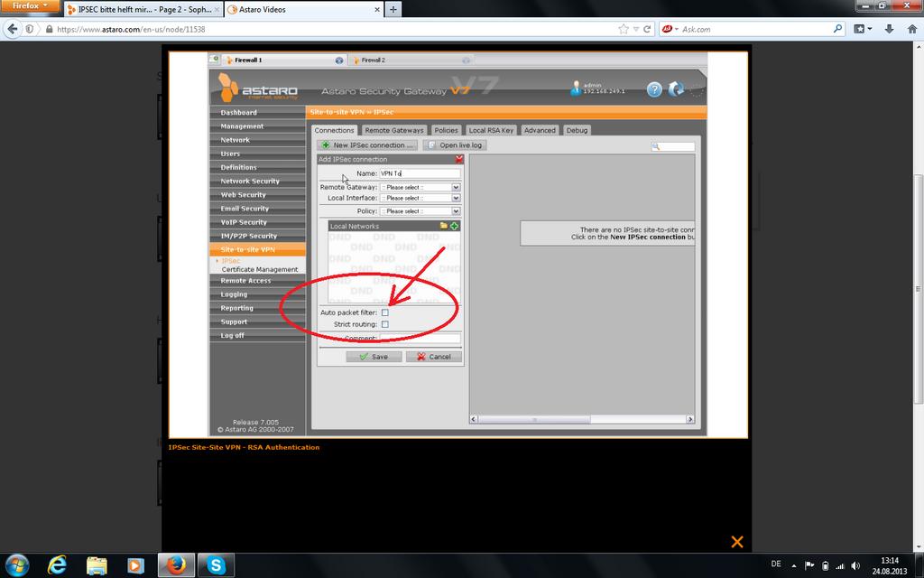Screen dimensions: 924x578
Task: Cancel the IPSec connection dialog
Action: [434, 357]
